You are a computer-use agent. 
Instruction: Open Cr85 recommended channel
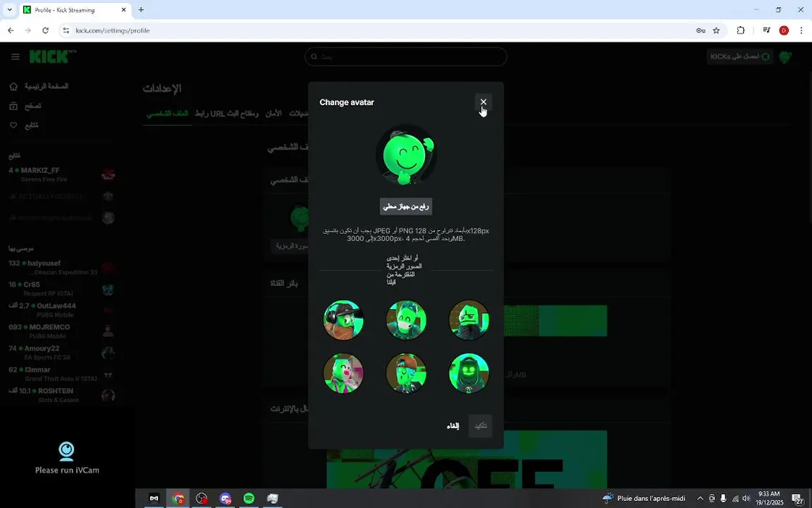61,289
